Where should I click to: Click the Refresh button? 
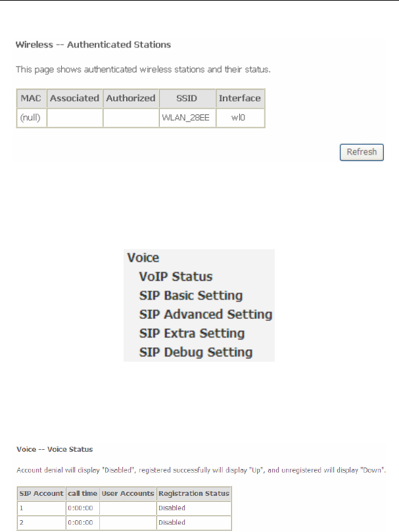362,152
